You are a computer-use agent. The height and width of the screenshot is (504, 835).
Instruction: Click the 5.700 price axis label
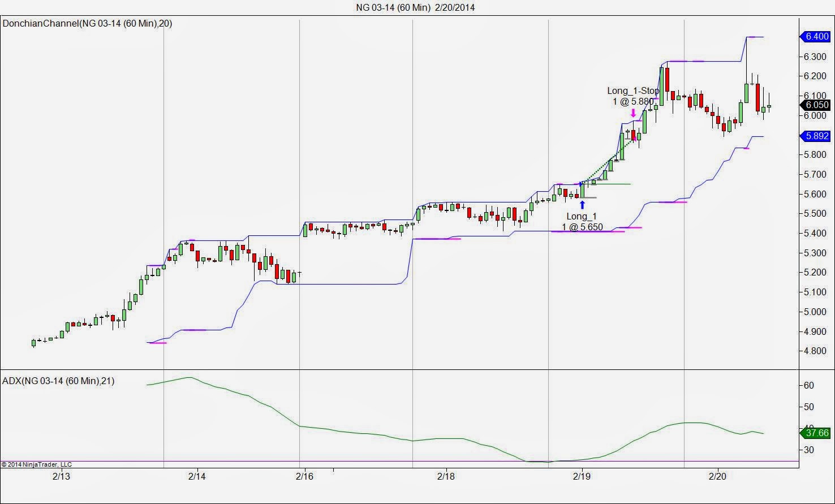816,174
